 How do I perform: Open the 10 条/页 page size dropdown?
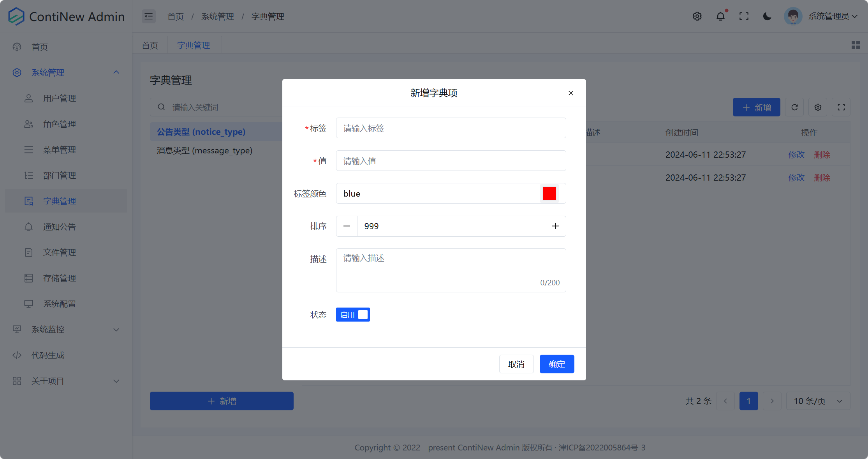click(x=818, y=401)
